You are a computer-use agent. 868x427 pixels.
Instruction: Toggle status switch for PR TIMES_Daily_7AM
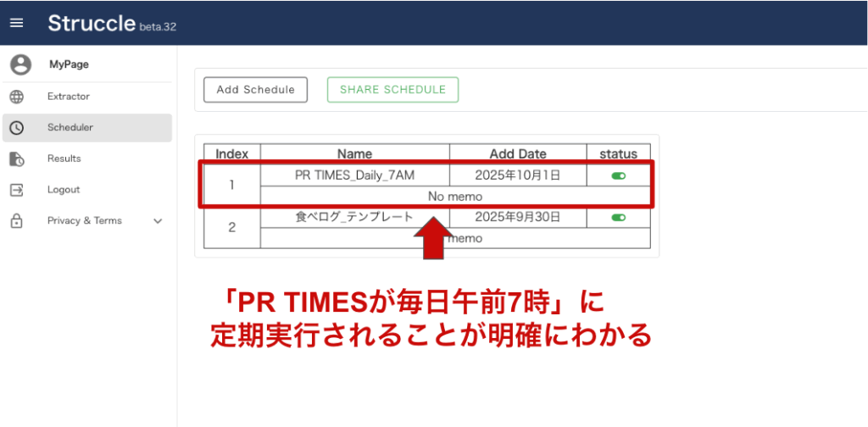pyautogui.click(x=618, y=176)
